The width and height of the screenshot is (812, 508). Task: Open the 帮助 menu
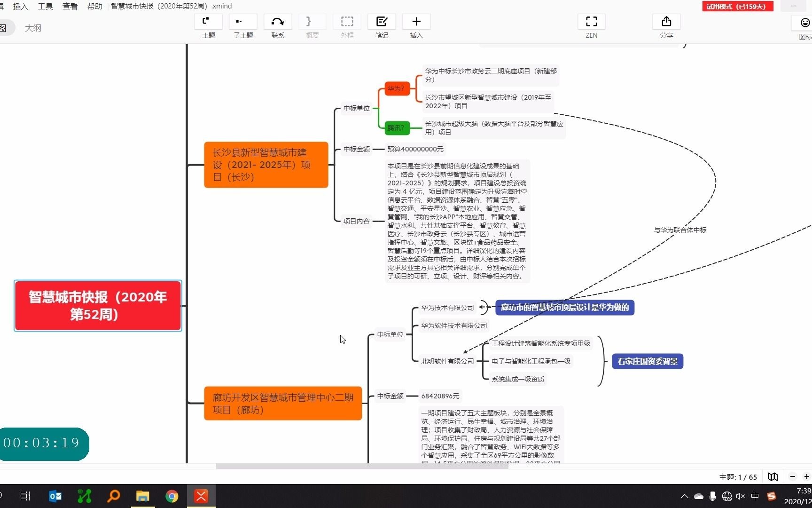tap(94, 6)
